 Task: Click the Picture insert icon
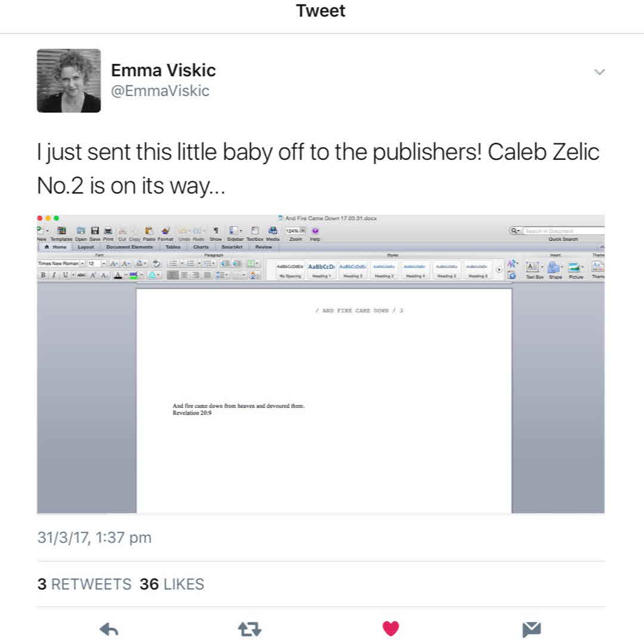(574, 267)
